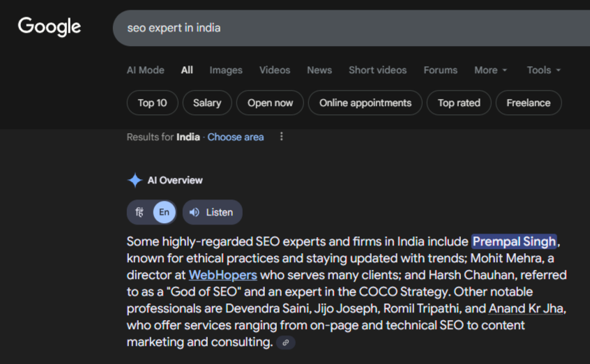Click the AI Overview sparkle icon
Image resolution: width=590 pixels, height=364 pixels.
click(135, 181)
